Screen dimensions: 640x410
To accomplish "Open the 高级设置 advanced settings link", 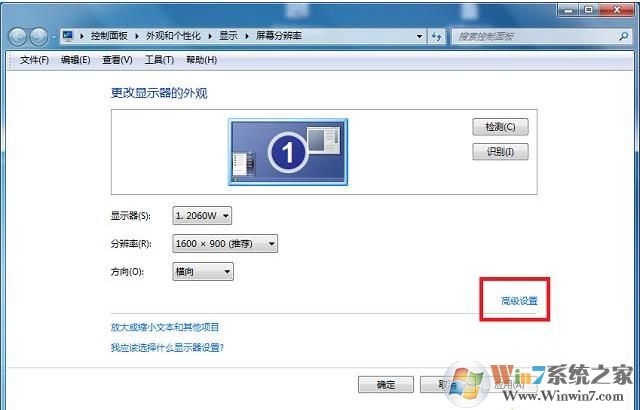I will click(x=519, y=301).
